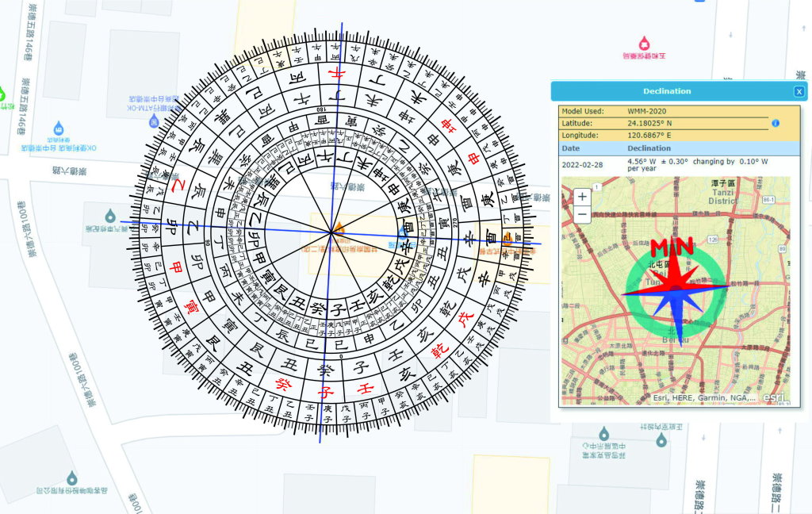Click the blue info icon beside Latitude
The width and height of the screenshot is (812, 514).
[x=776, y=124]
